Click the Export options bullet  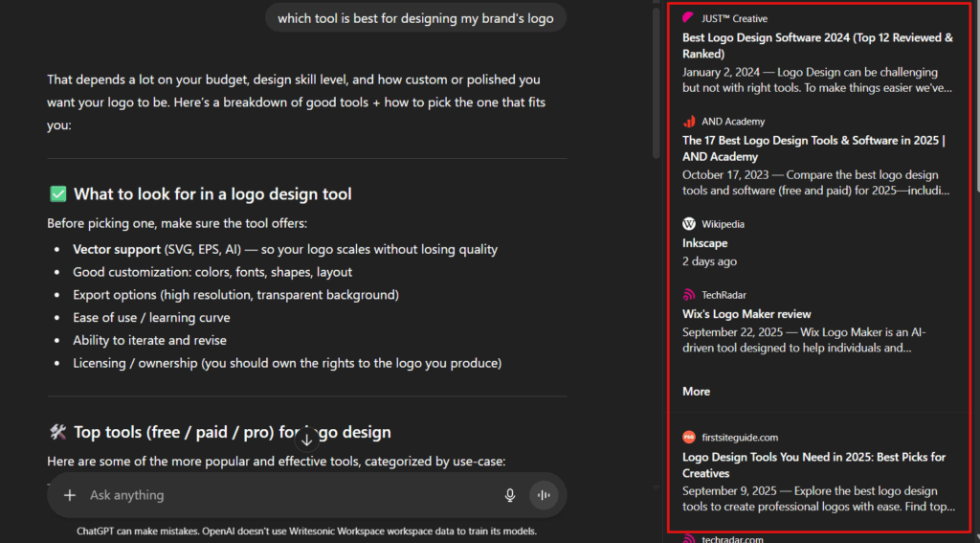(235, 295)
